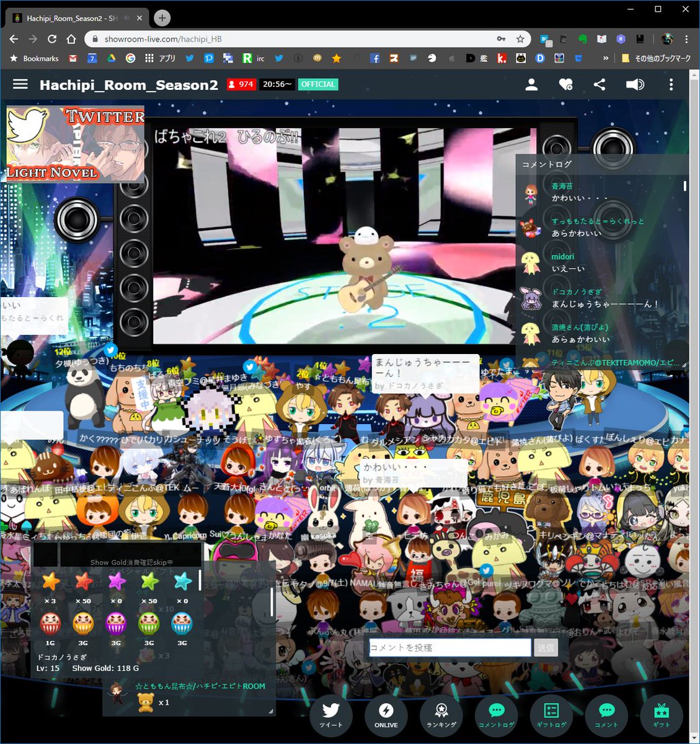Mute audio via the speaker icon

[x=635, y=84]
